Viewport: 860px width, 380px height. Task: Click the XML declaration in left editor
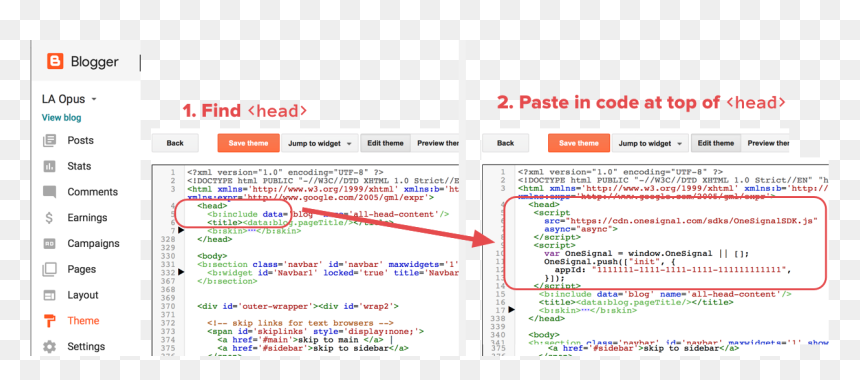coord(285,172)
